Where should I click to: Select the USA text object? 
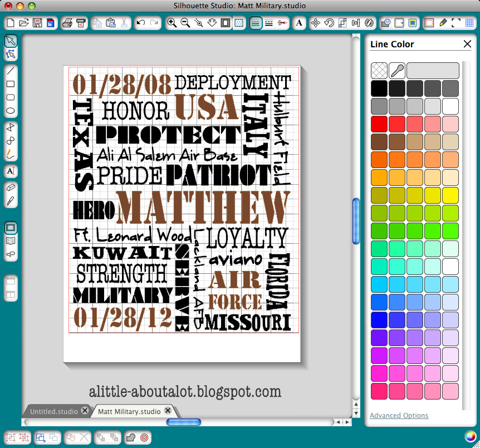207,107
